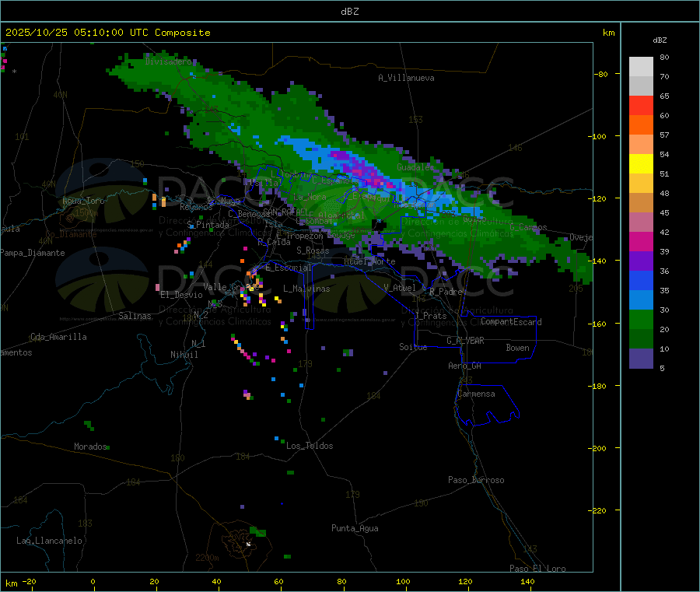
Task: Click the 70 dBZ gray legend swatch
Action: coord(641,86)
